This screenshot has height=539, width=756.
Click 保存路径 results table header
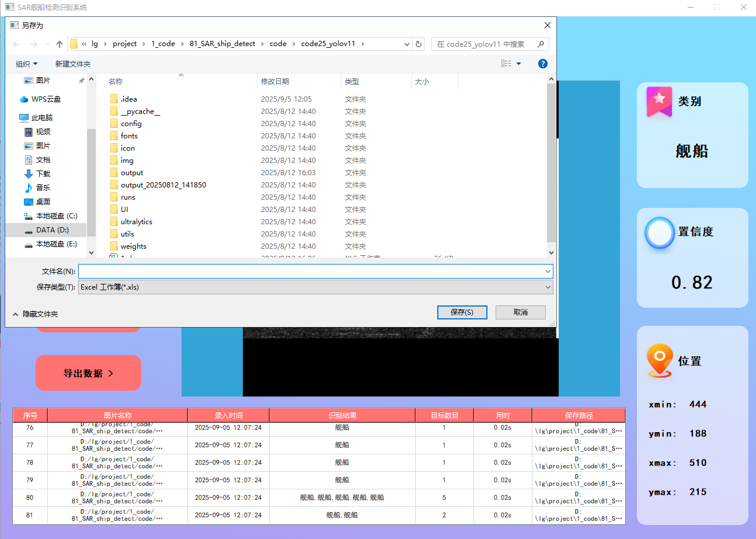[x=579, y=416]
